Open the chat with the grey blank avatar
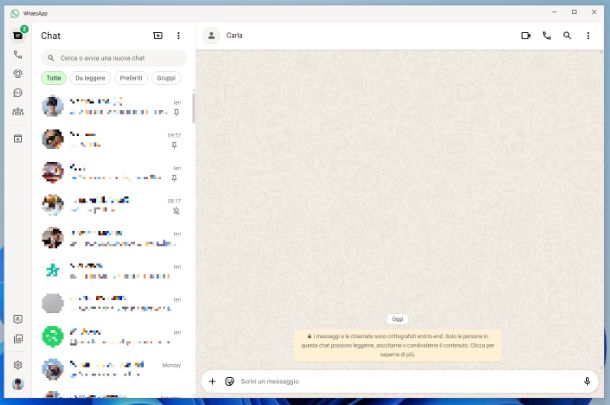The width and height of the screenshot is (610, 405). [x=113, y=303]
